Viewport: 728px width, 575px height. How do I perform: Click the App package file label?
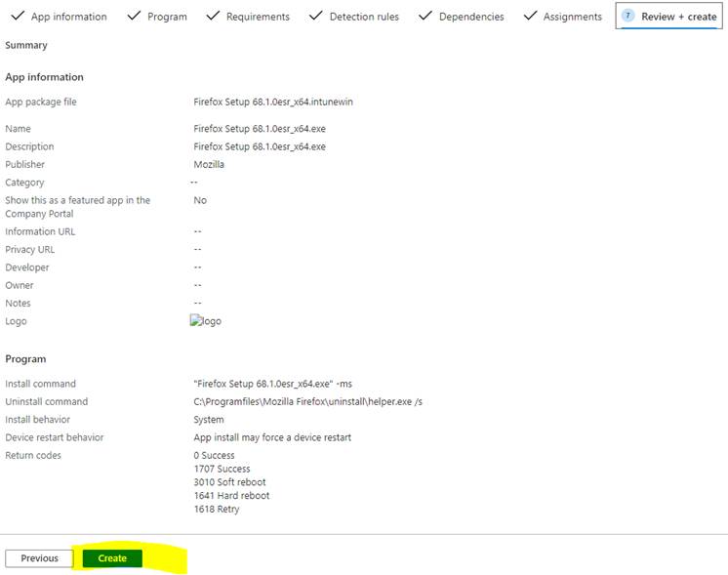[x=41, y=102]
